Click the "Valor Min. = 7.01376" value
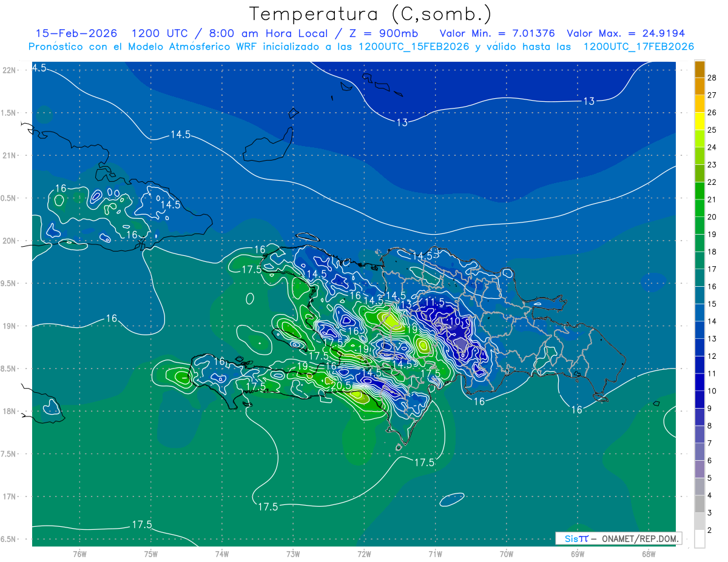The height and width of the screenshot is (562, 728). (x=497, y=33)
